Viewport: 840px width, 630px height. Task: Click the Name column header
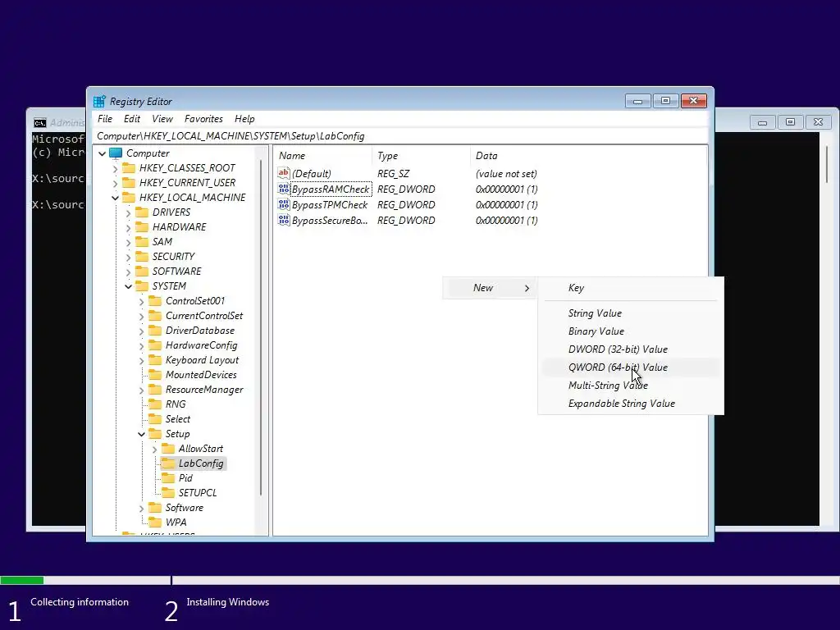pyautogui.click(x=323, y=156)
